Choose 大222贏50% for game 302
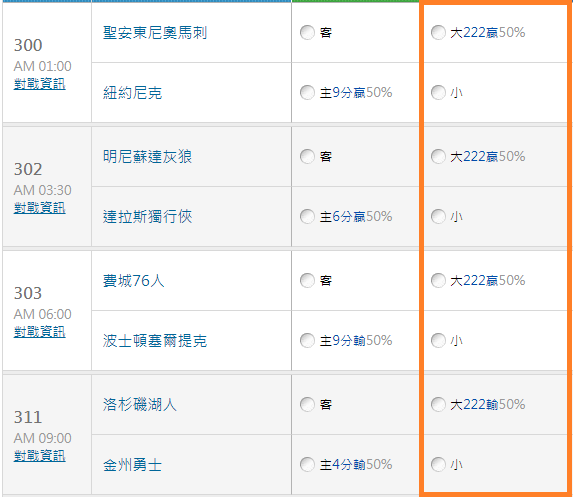Image resolution: width=573 pixels, height=497 pixels. click(x=438, y=156)
